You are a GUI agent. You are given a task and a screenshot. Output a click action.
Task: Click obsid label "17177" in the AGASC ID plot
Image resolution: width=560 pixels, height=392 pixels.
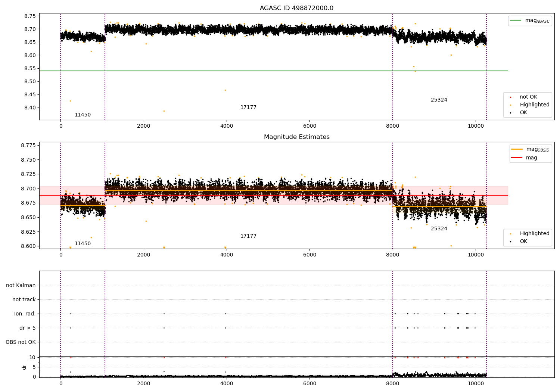pyautogui.click(x=248, y=108)
